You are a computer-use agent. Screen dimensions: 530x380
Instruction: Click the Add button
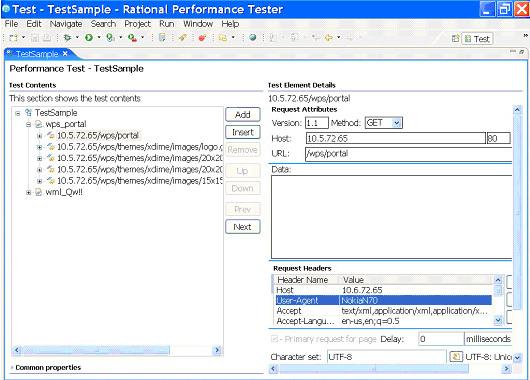[x=243, y=115]
